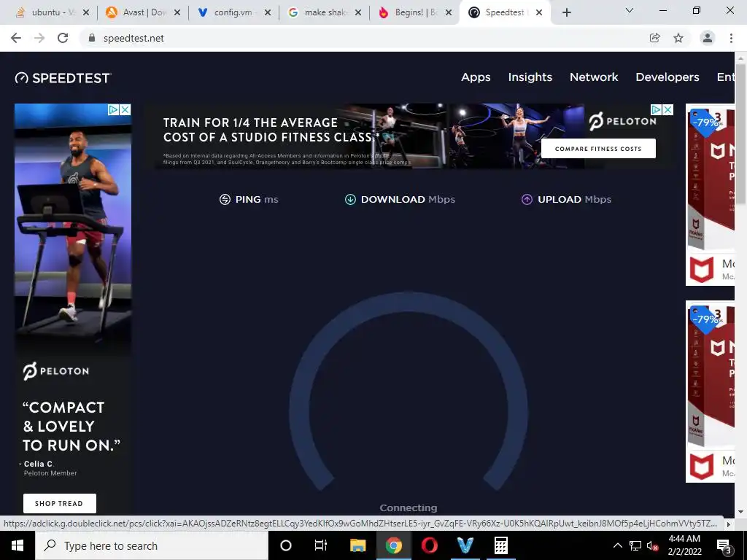Open the notification center icon
This screenshot has height=560, width=747.
(x=723, y=546)
